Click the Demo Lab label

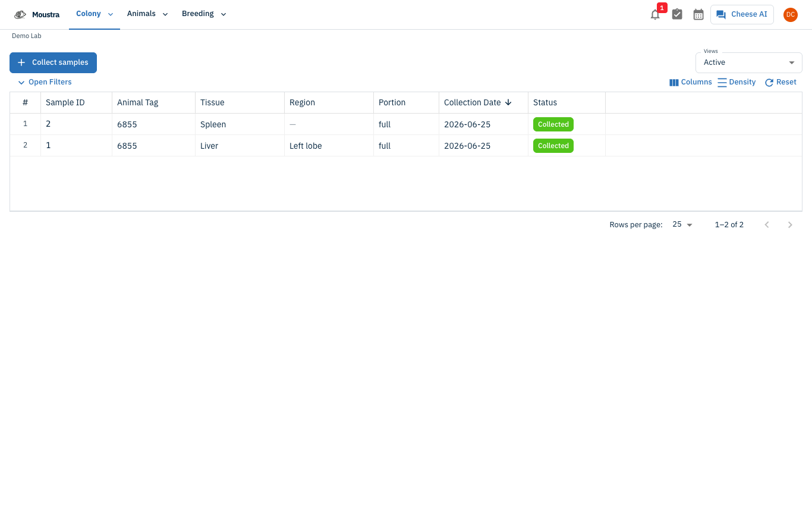tap(27, 36)
